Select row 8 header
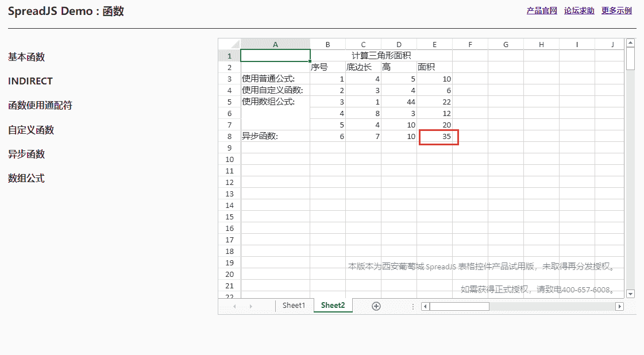This screenshot has height=355, width=644. pos(230,136)
